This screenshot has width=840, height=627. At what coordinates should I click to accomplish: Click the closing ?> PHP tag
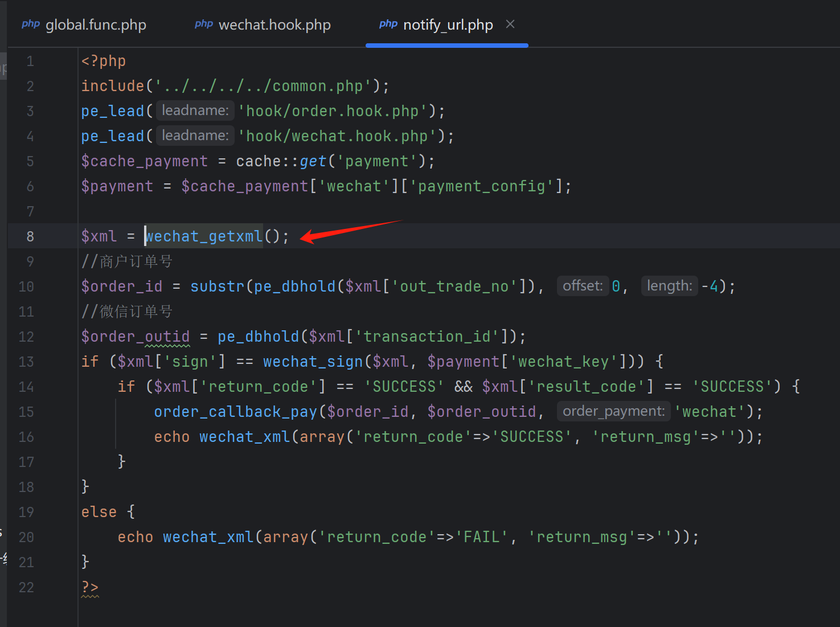point(90,587)
